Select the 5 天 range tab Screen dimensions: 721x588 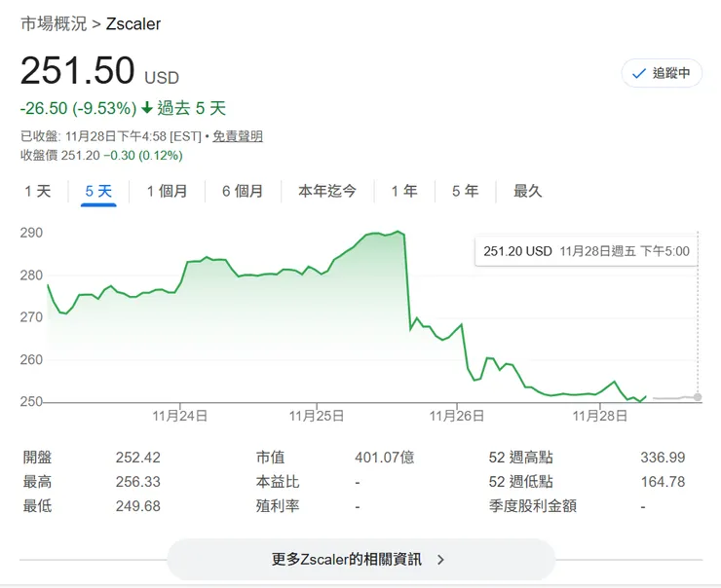click(x=98, y=191)
